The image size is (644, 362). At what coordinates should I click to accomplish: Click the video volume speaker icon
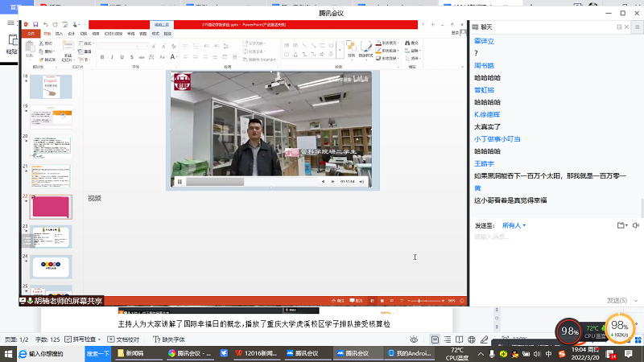[x=361, y=182]
